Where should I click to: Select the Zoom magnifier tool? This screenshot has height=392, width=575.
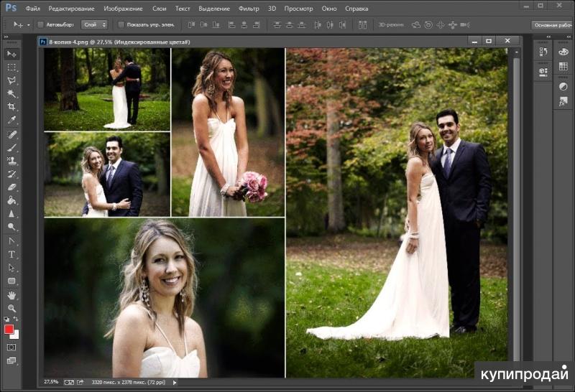point(11,308)
